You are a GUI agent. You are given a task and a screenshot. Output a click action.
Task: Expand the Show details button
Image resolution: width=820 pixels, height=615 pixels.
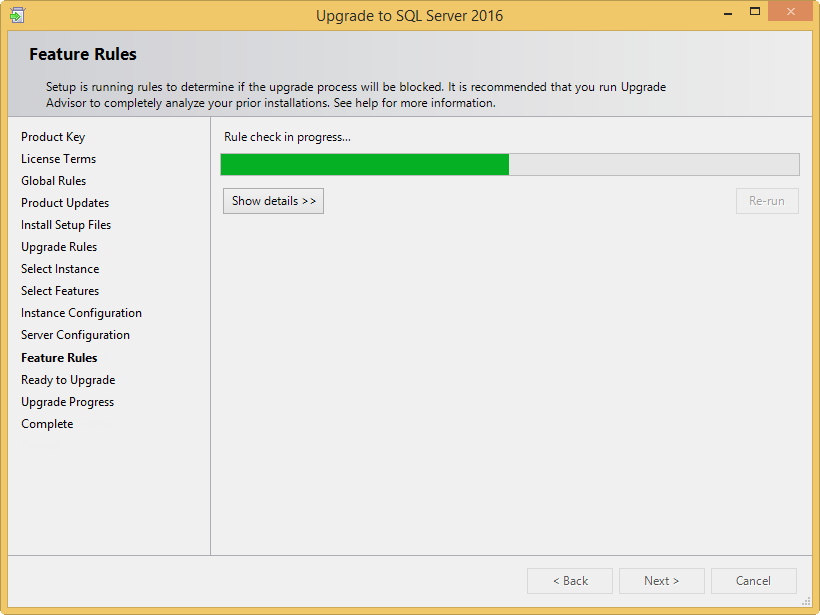pyautogui.click(x=273, y=201)
